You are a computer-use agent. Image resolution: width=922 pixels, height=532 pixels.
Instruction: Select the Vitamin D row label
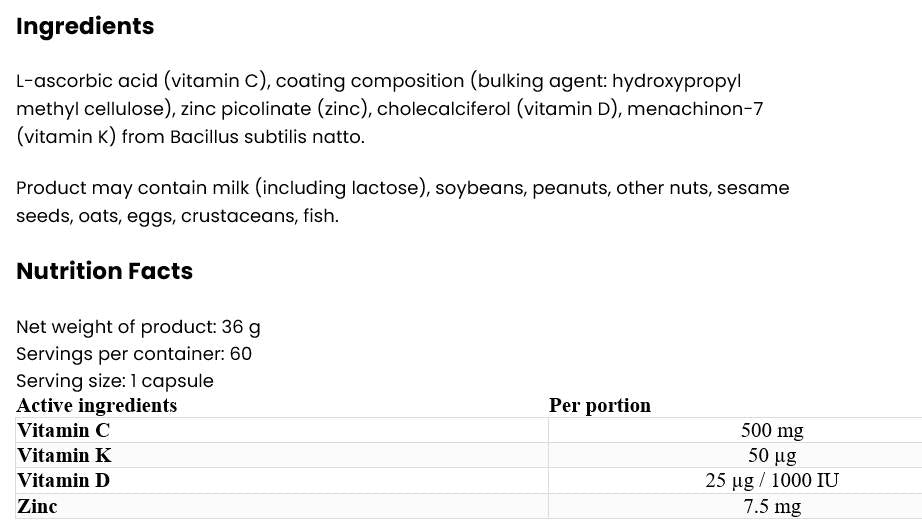pyautogui.click(x=63, y=481)
